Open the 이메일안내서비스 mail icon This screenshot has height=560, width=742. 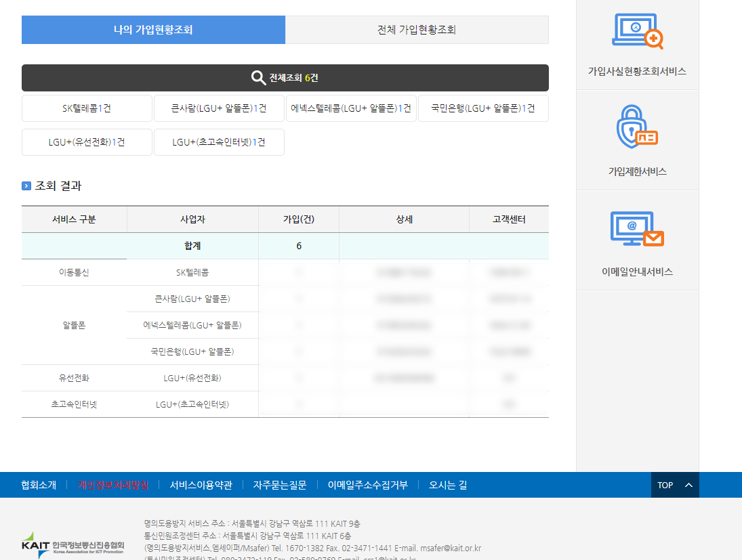click(637, 229)
